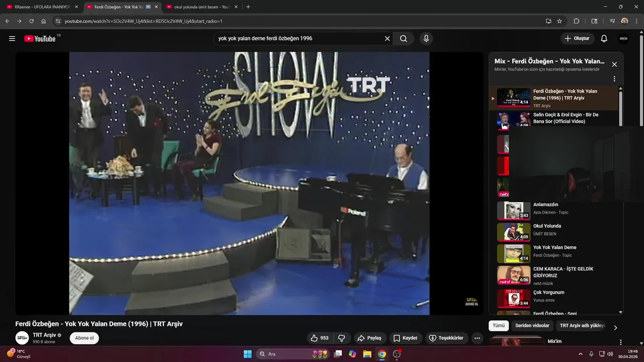Open the Mix playlist three-dot options
The width and height of the screenshot is (644, 362).
614,79
